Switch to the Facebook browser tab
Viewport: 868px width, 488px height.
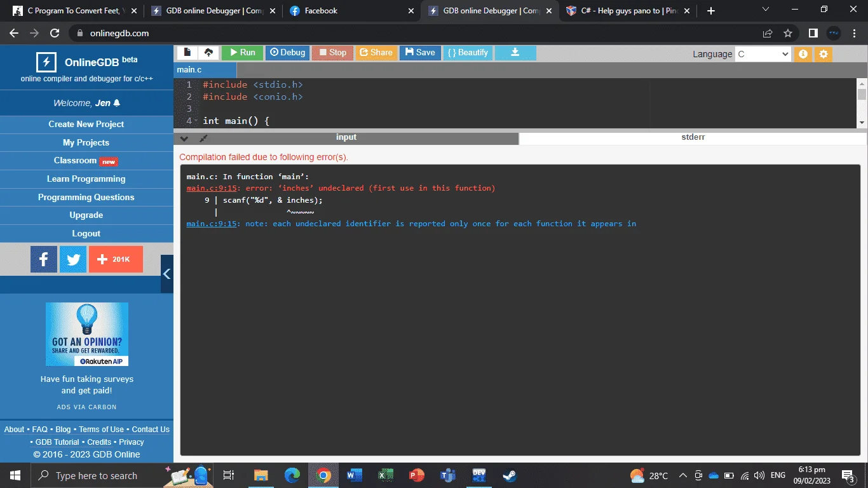(351, 11)
